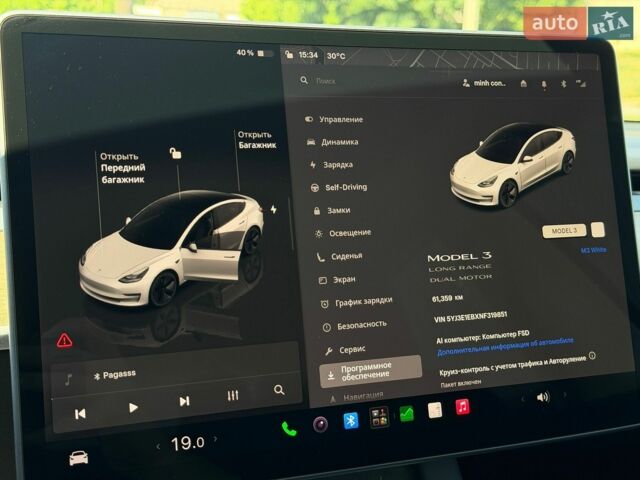Viewport: 640px width, 480px height.
Task: Tap the magnifier icon in search bar
Action: click(304, 80)
